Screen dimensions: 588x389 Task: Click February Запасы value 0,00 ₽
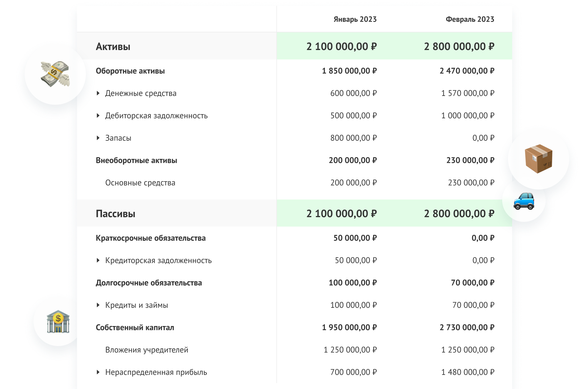click(483, 138)
